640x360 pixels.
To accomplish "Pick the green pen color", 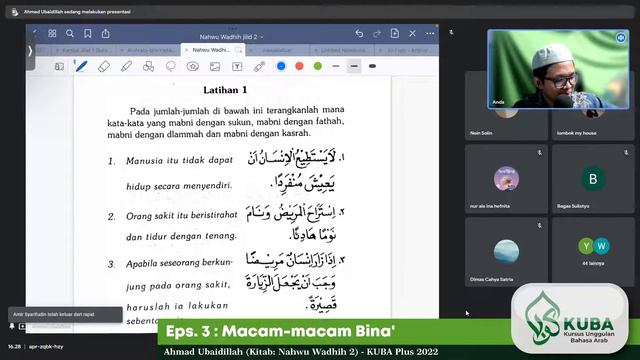I will click(x=318, y=66).
